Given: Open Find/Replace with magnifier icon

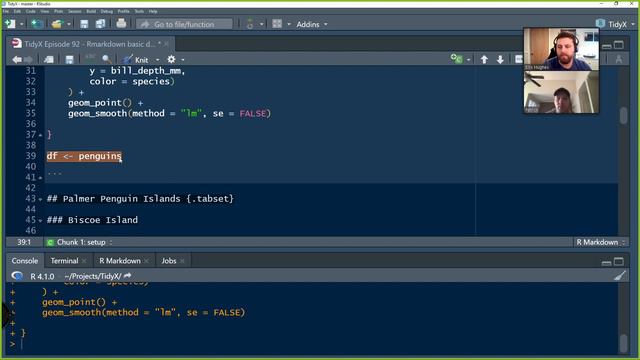Looking at the screenshot, I should 107,60.
